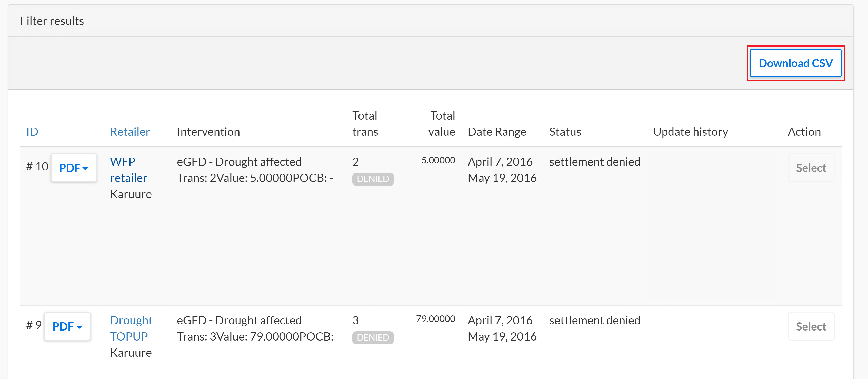Click settlement denied status in row #10

coord(594,161)
